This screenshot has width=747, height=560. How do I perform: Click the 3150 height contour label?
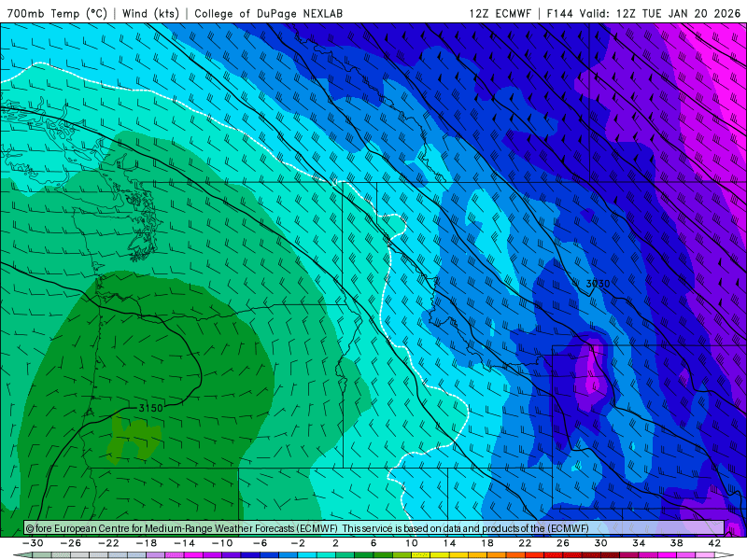tap(150, 408)
